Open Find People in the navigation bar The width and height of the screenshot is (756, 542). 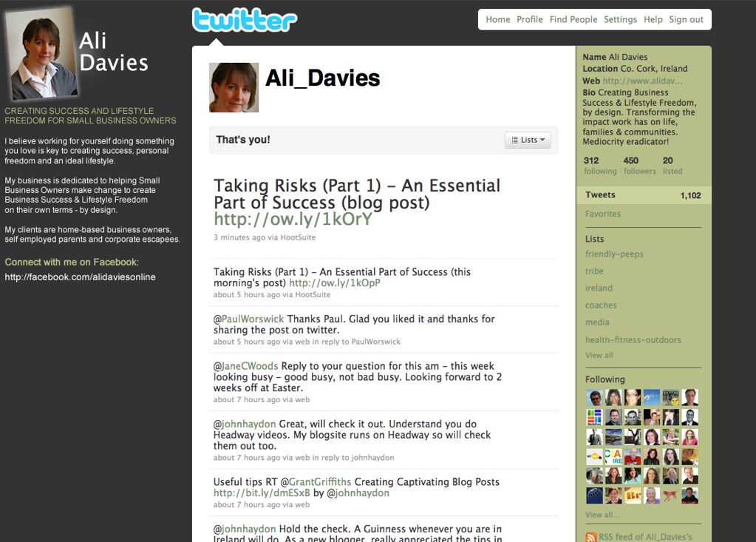click(x=573, y=19)
